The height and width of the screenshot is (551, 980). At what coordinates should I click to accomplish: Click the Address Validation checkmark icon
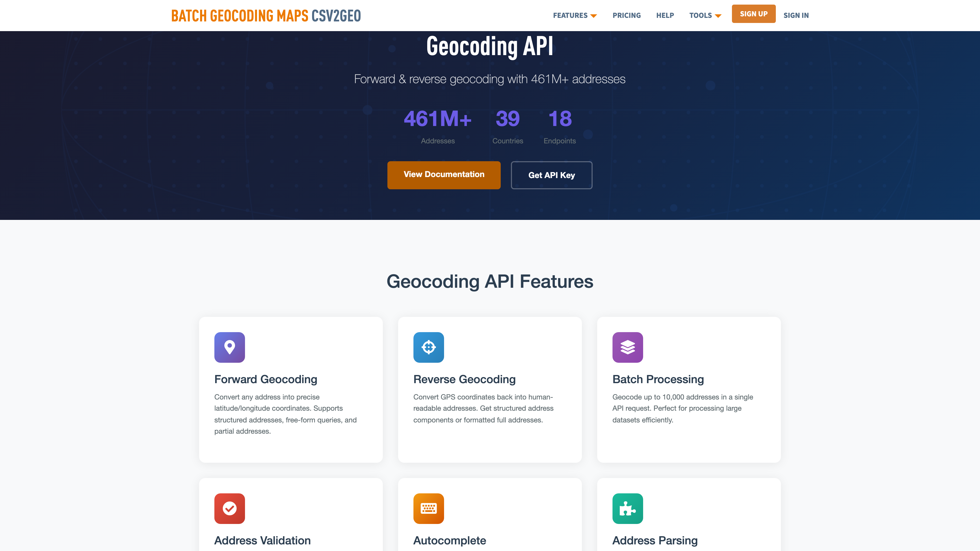(x=229, y=508)
